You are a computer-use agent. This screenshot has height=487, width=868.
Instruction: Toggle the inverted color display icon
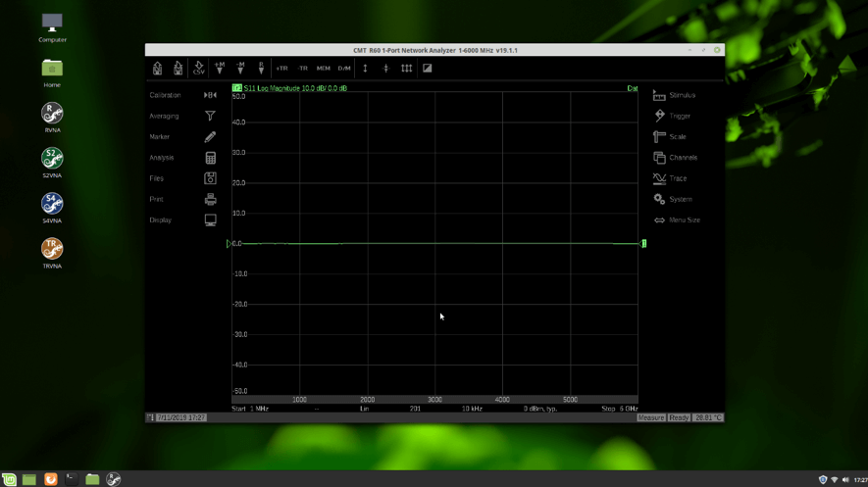coord(427,69)
